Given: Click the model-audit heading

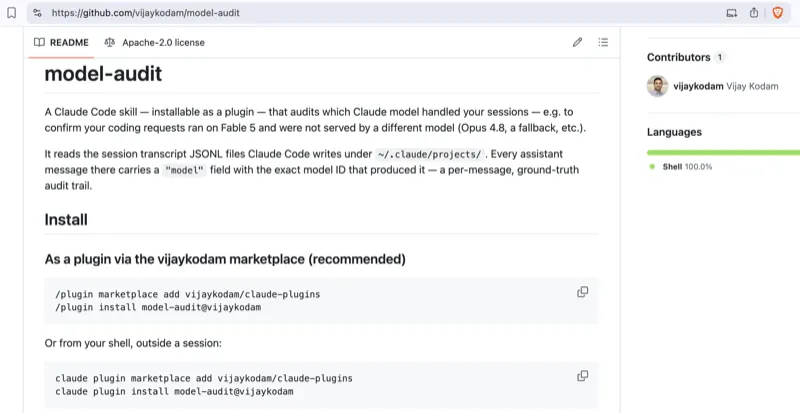Looking at the screenshot, I should pos(104,74).
